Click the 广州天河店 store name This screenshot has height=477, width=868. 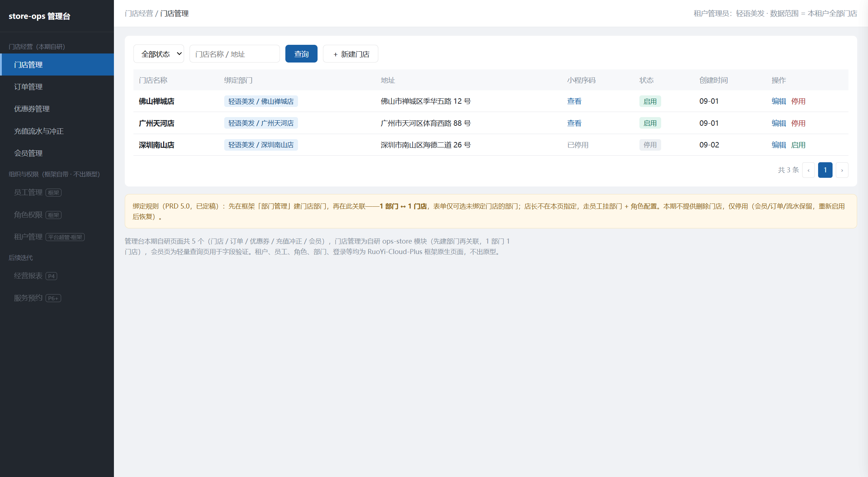(157, 123)
